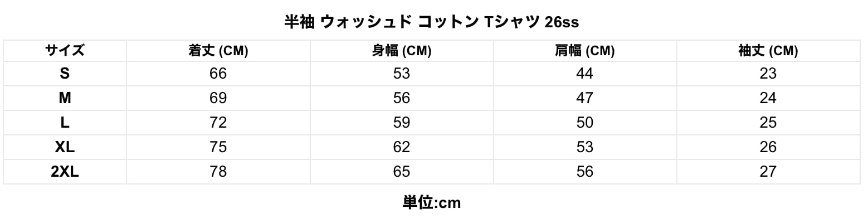The width and height of the screenshot is (868, 223).
Task: Select the サイズ column header
Action: pyautogui.click(x=65, y=51)
